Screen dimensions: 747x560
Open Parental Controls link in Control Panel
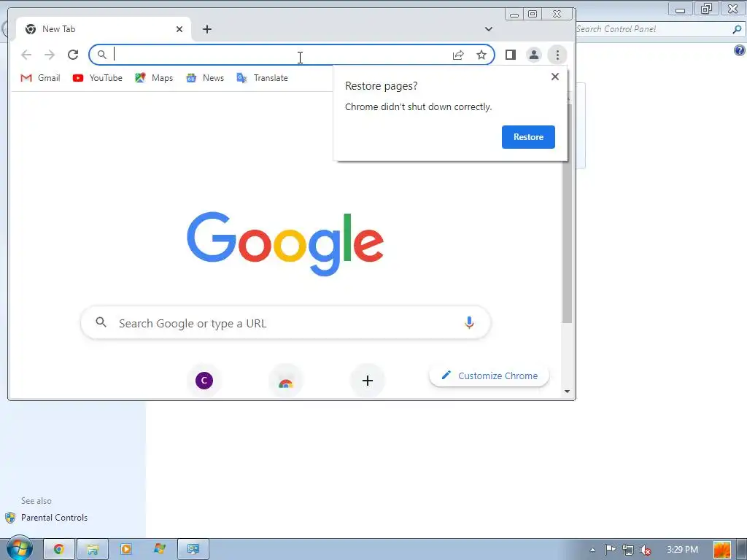[x=54, y=518]
